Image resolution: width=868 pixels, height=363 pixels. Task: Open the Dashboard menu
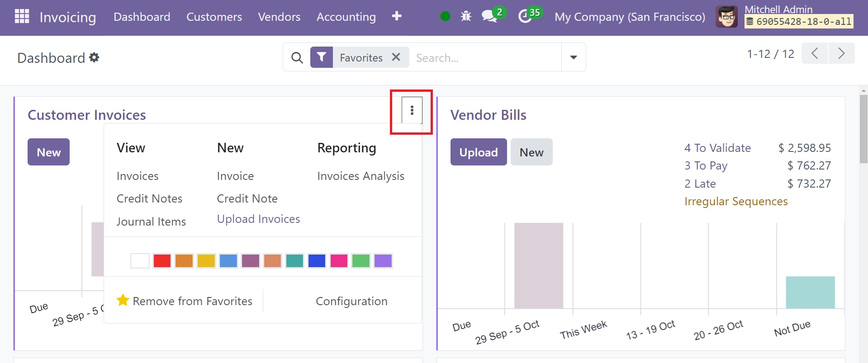pos(142,17)
